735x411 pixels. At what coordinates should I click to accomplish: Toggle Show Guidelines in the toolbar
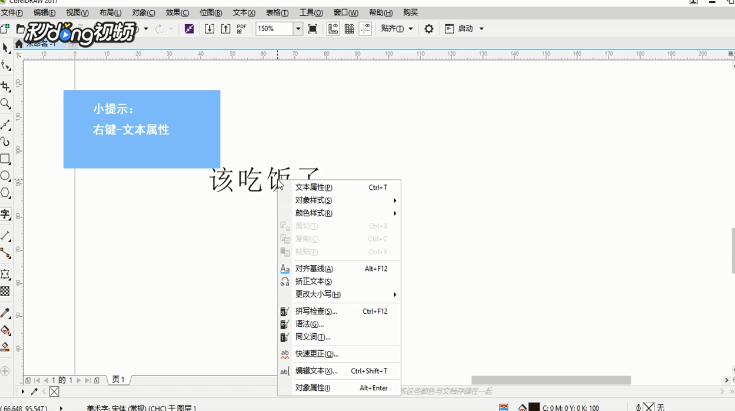pos(365,29)
